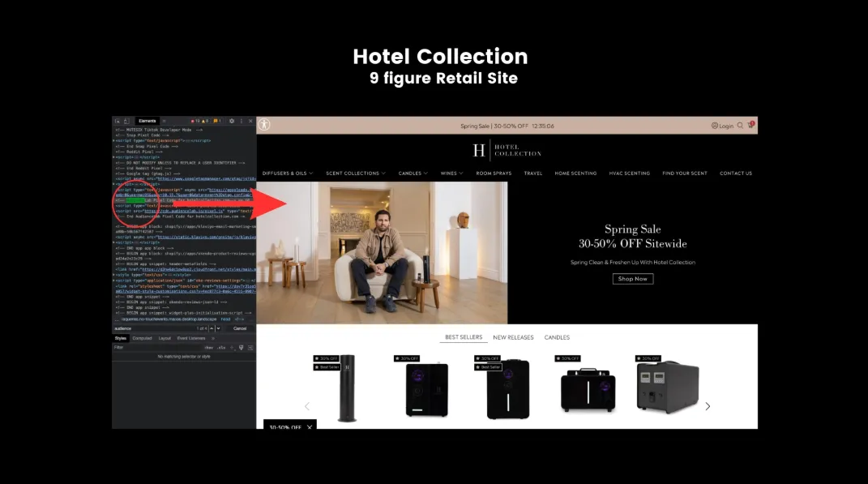Cancel the DevTools element search
The height and width of the screenshot is (484, 868).
[240, 328]
